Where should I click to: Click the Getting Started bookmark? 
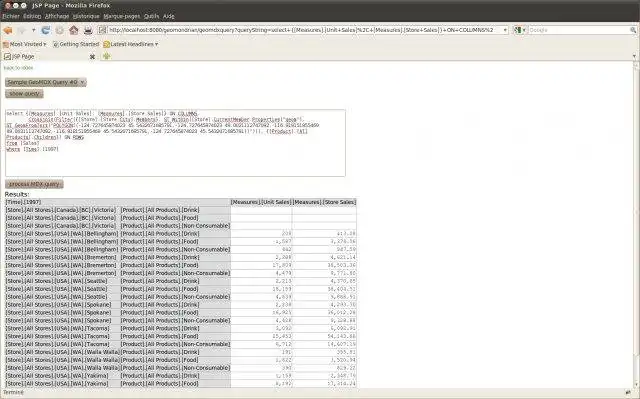pos(76,44)
